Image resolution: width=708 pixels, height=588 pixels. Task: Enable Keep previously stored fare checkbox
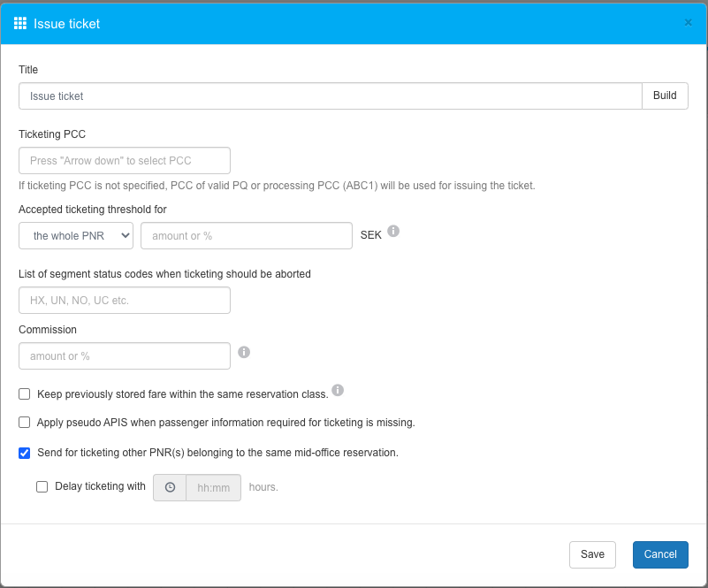tap(25, 393)
